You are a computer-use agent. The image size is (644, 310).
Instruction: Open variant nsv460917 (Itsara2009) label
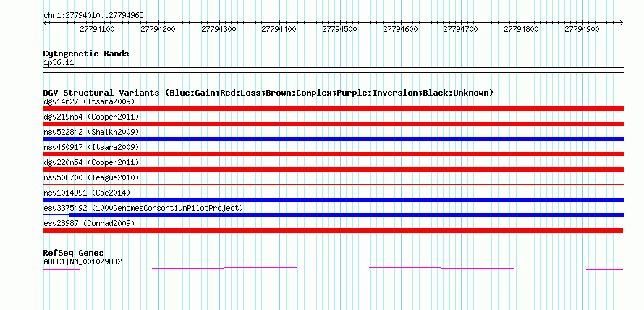91,147
